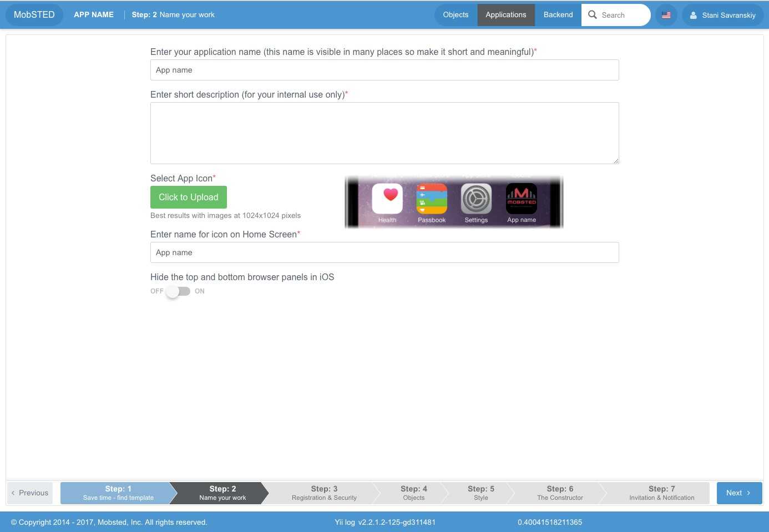This screenshot has height=532, width=769.
Task: Switch to the Objects tab
Action: pyautogui.click(x=456, y=15)
